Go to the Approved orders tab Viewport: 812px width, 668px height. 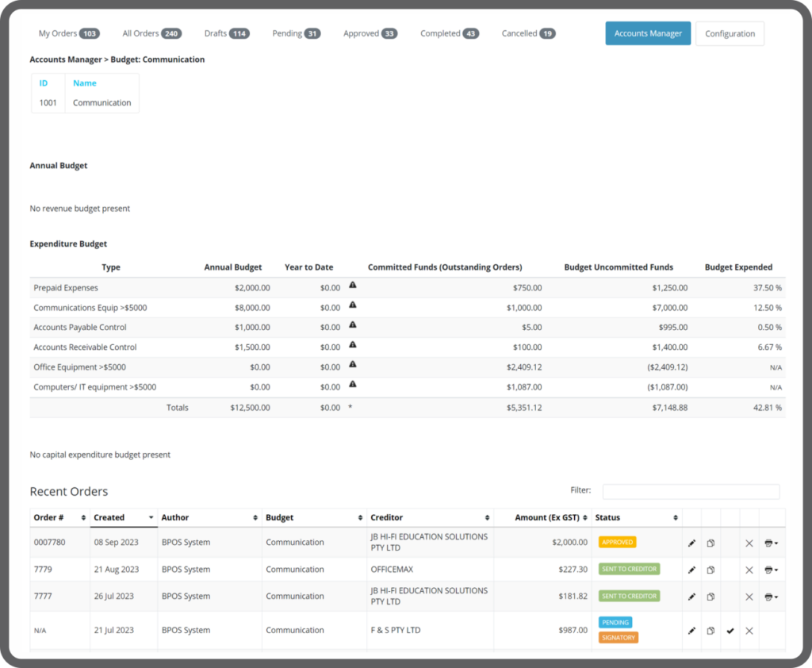click(x=370, y=33)
